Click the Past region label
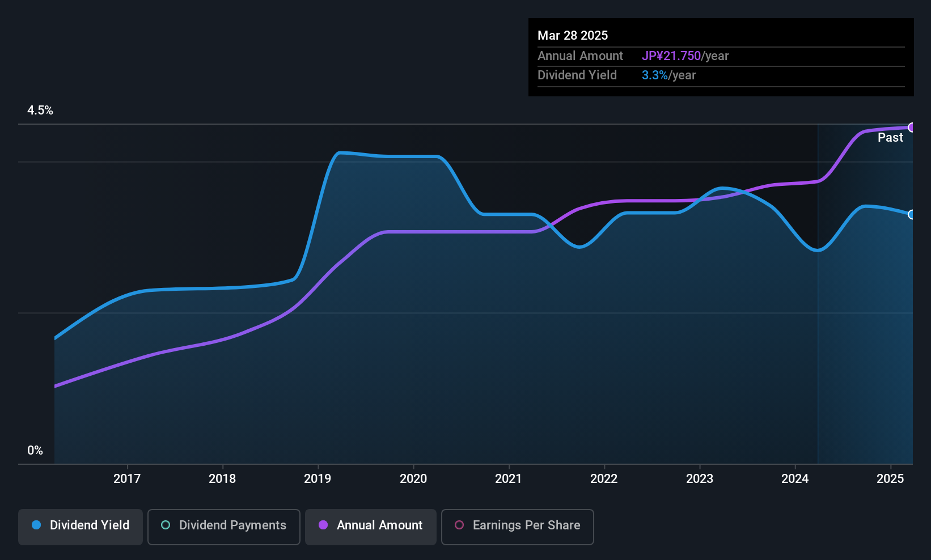This screenshot has height=560, width=931. 890,137
